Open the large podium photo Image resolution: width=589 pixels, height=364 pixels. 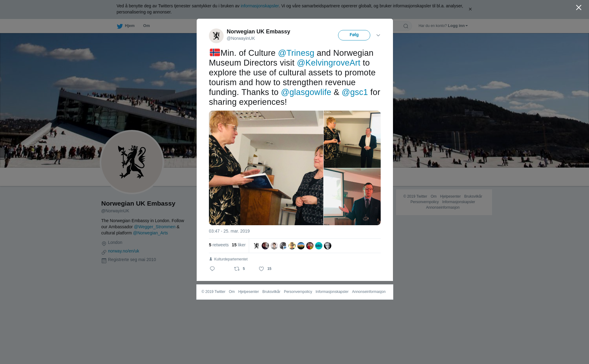pyautogui.click(x=266, y=168)
